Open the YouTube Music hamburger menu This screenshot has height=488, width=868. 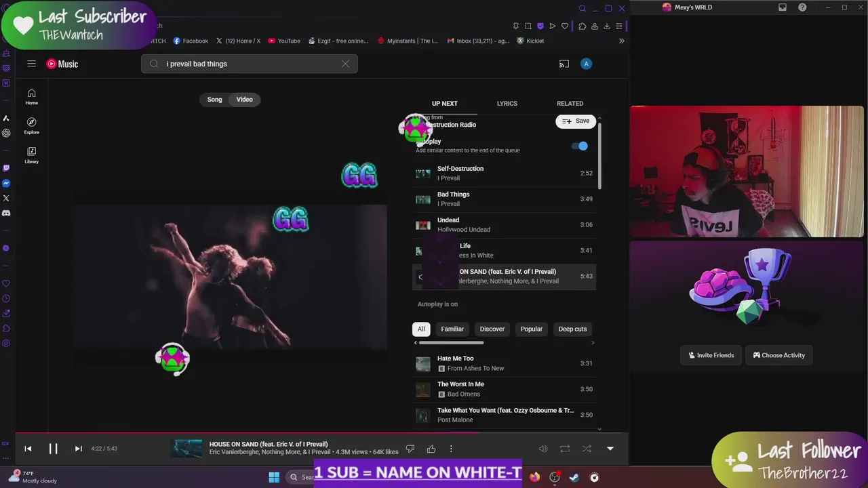click(x=31, y=64)
